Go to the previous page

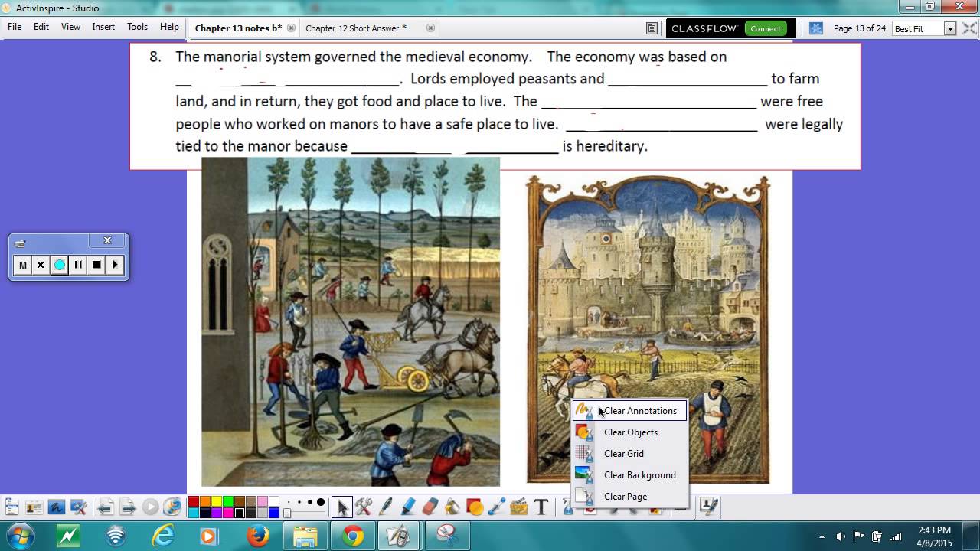(x=106, y=507)
